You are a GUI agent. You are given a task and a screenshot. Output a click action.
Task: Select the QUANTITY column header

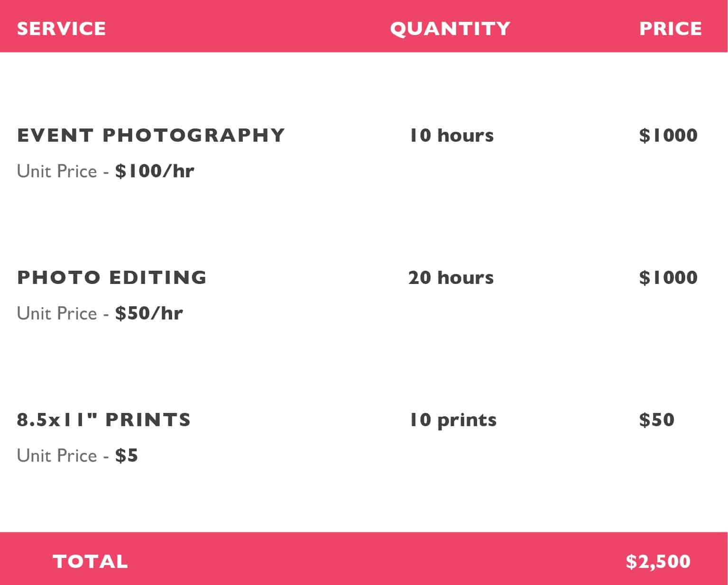tap(450, 28)
